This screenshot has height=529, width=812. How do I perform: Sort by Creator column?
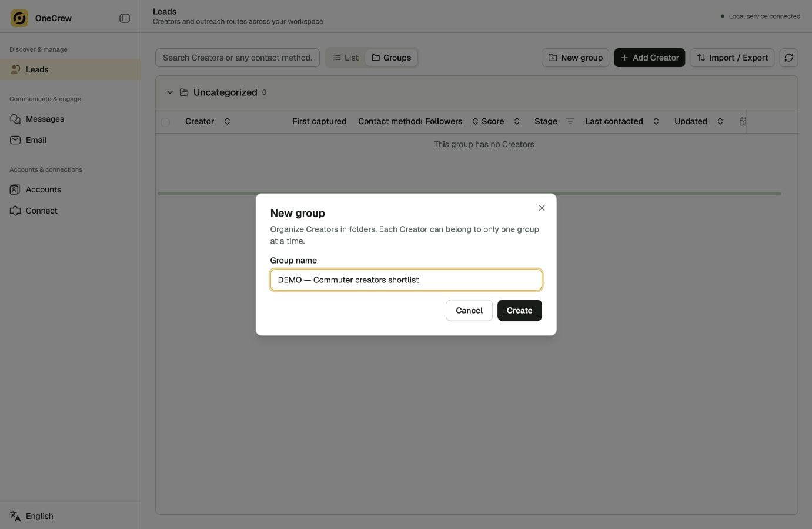point(227,121)
